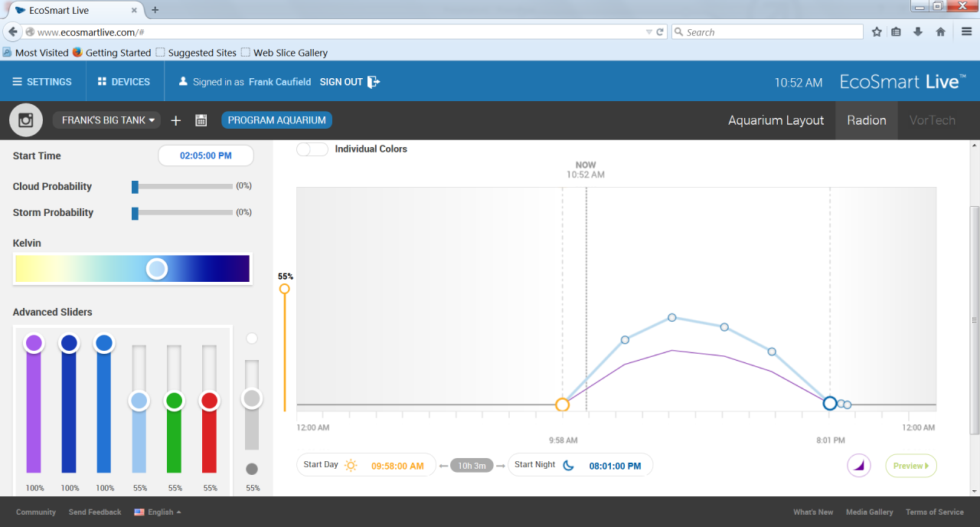Click the Cloud Probability slider handle
This screenshot has width=980, height=527.
[x=135, y=186]
